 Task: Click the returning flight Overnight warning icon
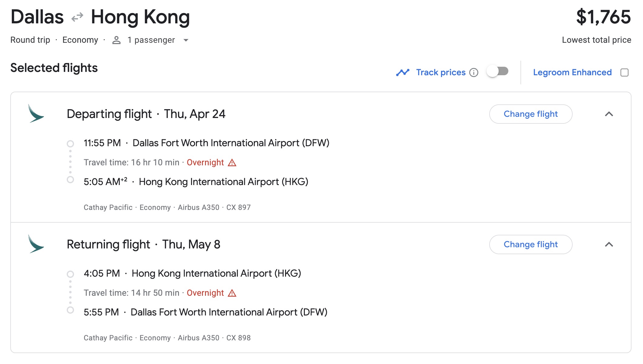(232, 293)
